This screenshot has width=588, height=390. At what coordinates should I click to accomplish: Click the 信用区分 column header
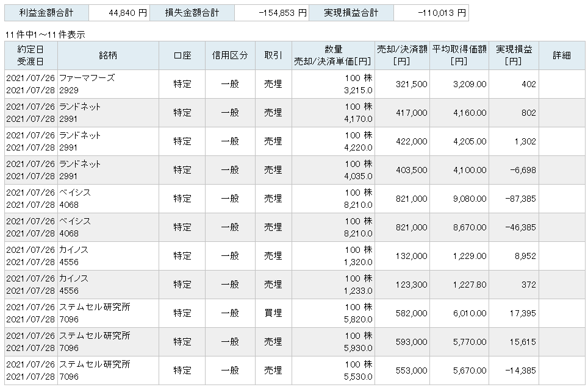click(230, 55)
